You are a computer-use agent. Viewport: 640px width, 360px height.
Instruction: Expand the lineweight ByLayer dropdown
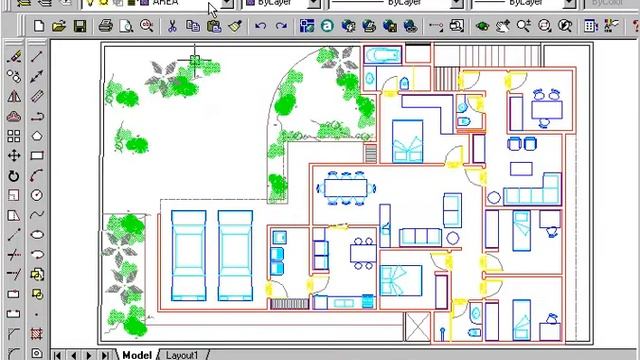[570, 4]
